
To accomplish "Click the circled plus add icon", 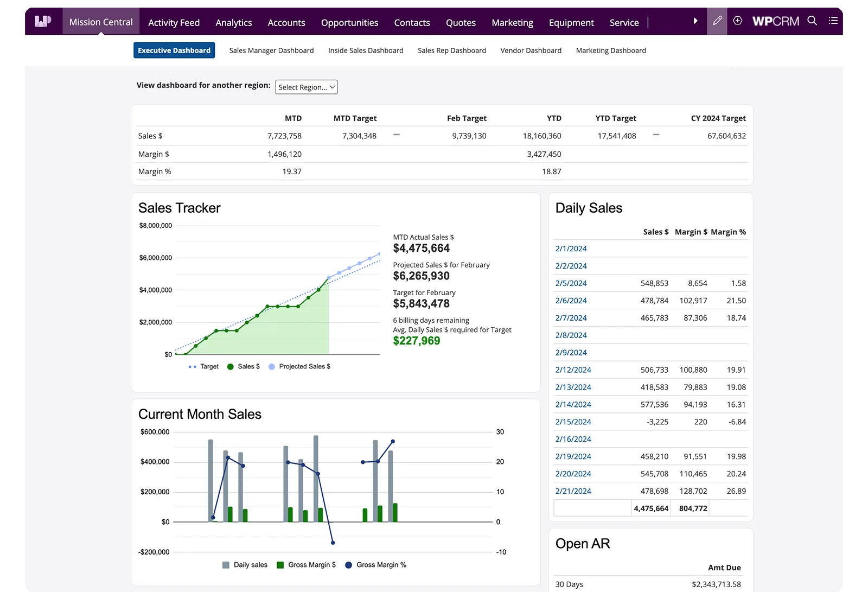I will [x=738, y=21].
